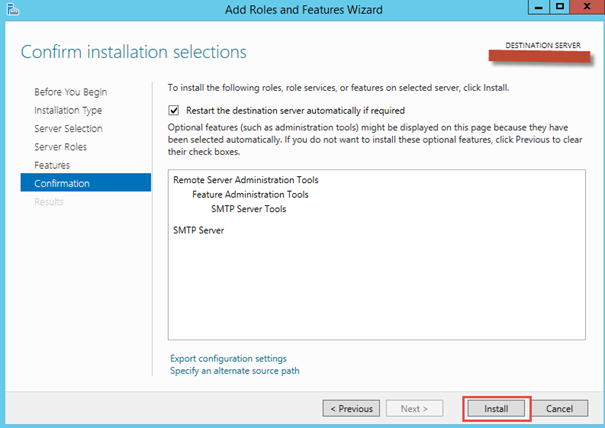Click Specify an alternate source path
The height and width of the screenshot is (428, 605).
(234, 371)
